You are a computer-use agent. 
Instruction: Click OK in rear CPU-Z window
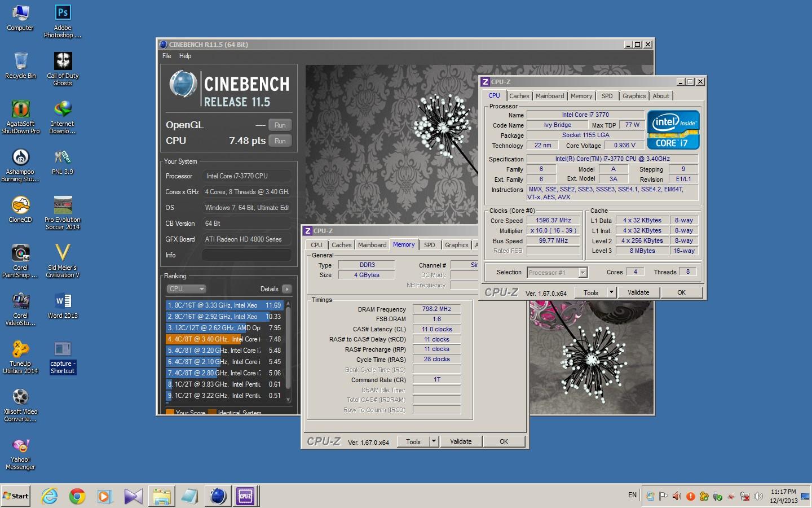pyautogui.click(x=504, y=441)
